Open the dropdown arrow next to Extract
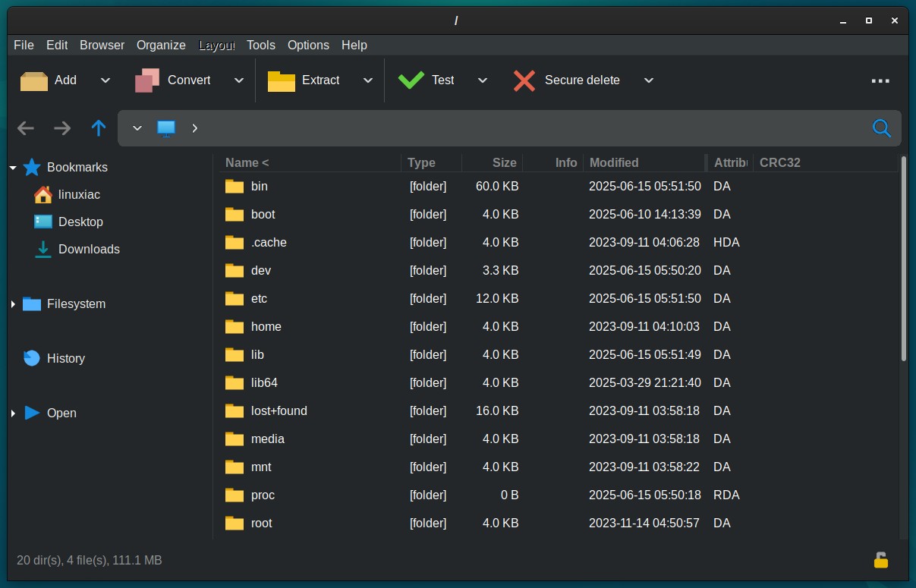 tap(368, 80)
